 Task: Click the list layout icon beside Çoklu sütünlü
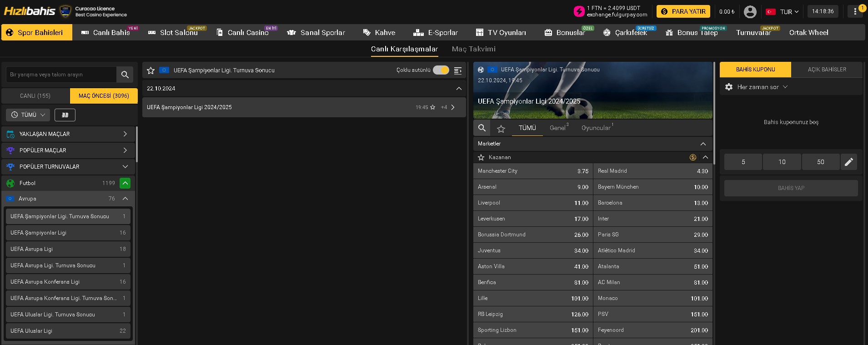458,70
